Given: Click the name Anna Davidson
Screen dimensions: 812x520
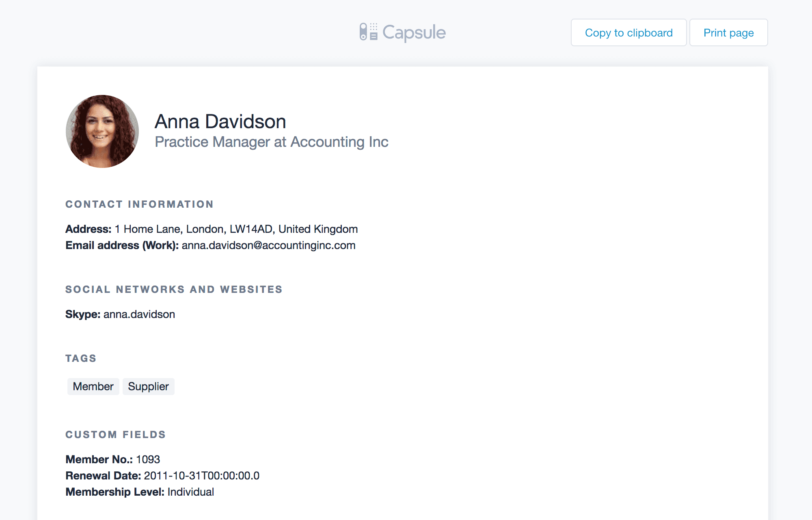Looking at the screenshot, I should pyautogui.click(x=220, y=121).
